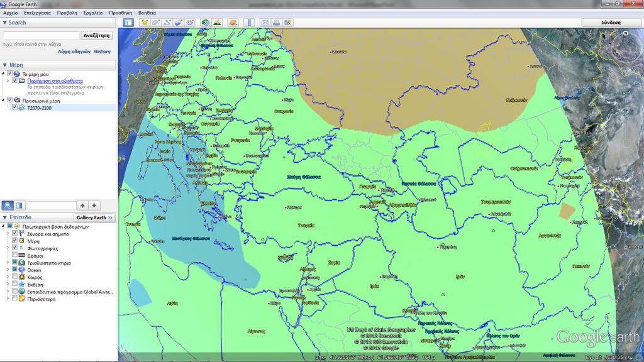
Task: Collapse the Προσωρινά μέρη tree node
Action: click(x=3, y=100)
